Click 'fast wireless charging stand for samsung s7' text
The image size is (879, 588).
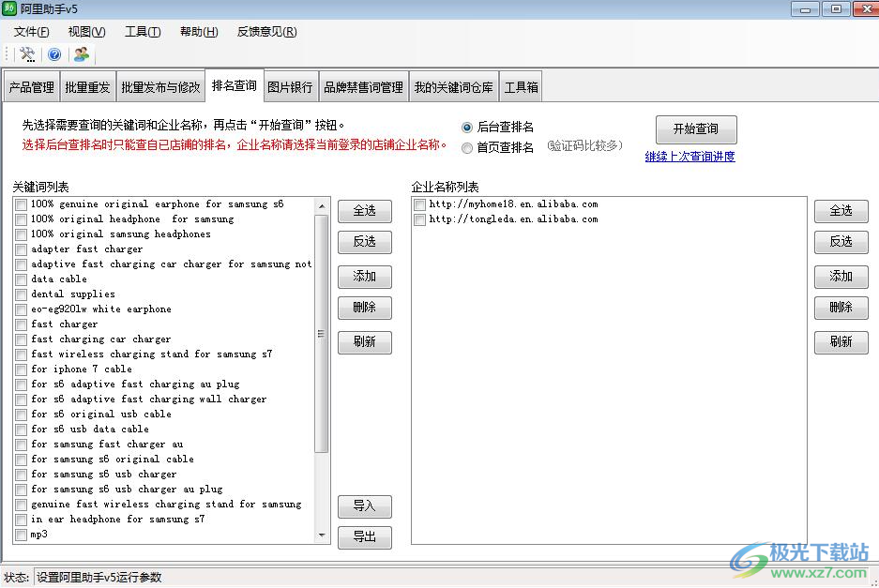151,354
